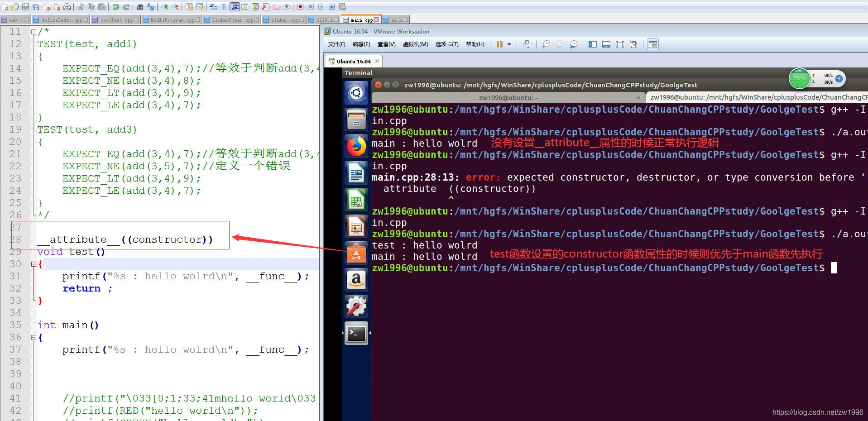Close the zw1996@ubuntu: ~ terminal tab

tap(638, 97)
